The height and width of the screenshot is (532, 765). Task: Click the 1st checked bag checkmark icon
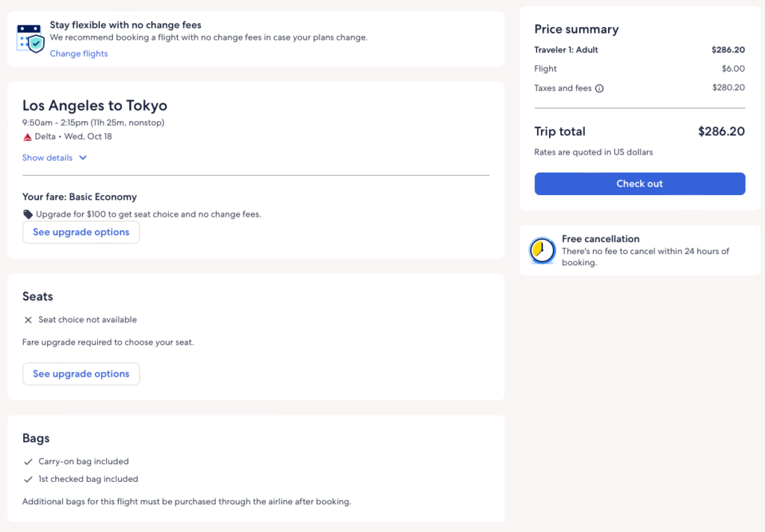pos(28,479)
